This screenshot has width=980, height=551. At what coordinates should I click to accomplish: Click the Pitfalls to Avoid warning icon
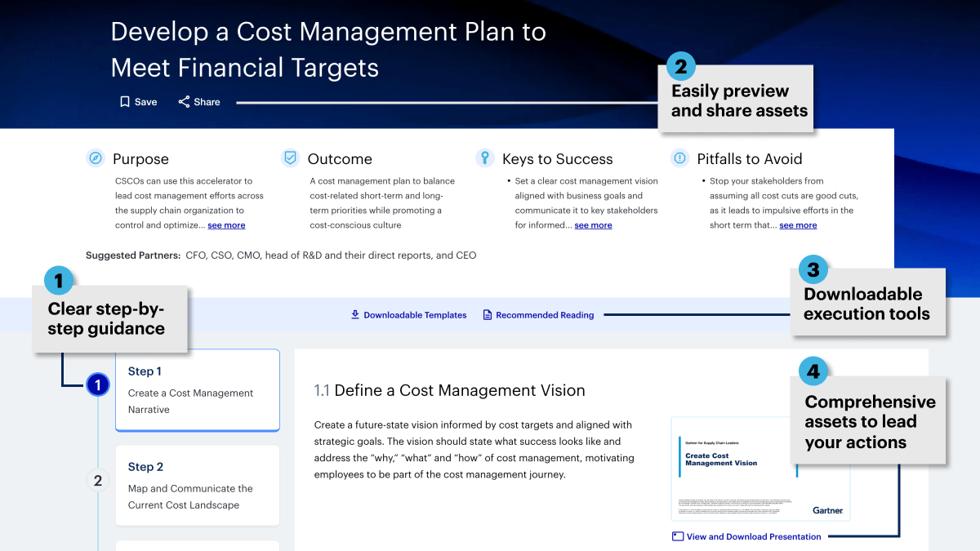679,158
